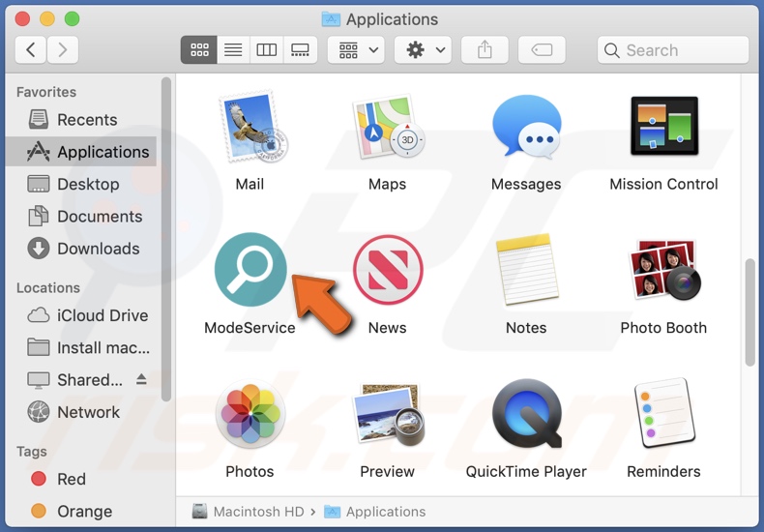The height and width of the screenshot is (532, 764).
Task: Click the sidebar vertical scrollbar
Action: click(166, 239)
